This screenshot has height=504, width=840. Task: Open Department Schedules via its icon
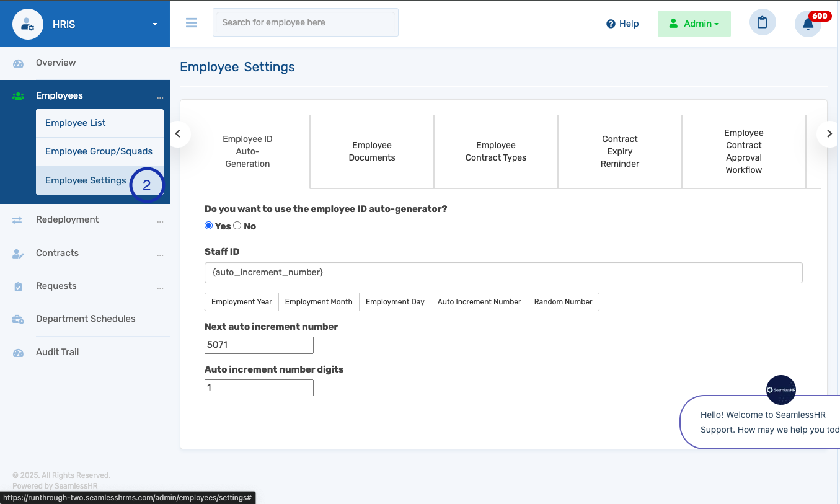coord(19,319)
